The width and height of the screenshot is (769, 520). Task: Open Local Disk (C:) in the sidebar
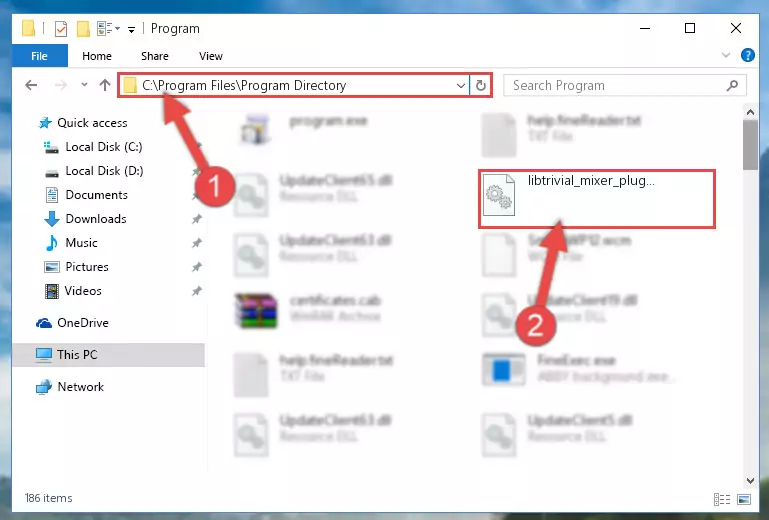pos(104,147)
